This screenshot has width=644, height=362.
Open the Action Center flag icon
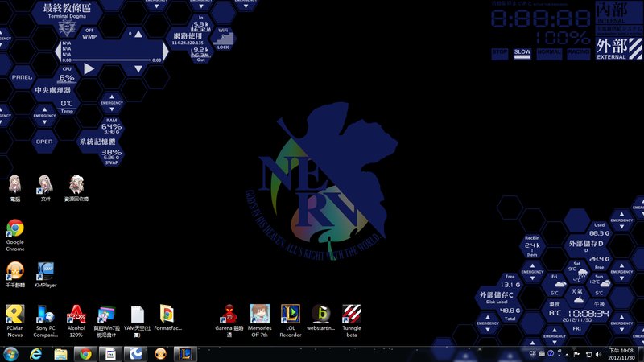coord(576,354)
